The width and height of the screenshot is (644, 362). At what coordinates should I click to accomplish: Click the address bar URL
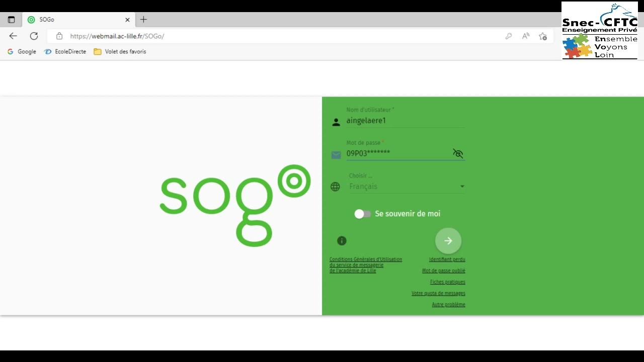(x=117, y=36)
